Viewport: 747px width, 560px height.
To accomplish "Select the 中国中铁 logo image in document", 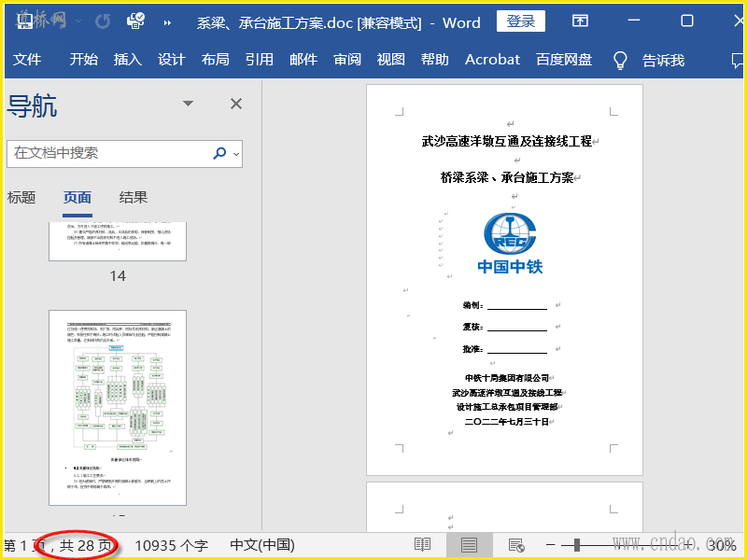I will tap(510, 244).
